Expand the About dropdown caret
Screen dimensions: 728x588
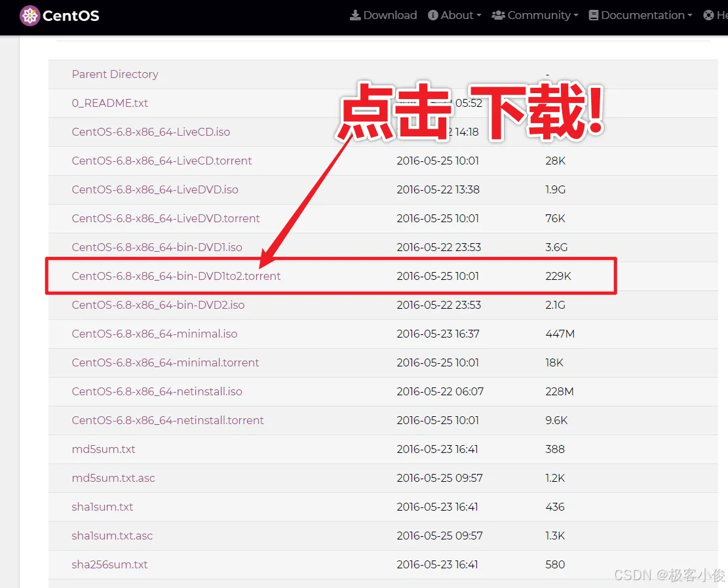479,16
